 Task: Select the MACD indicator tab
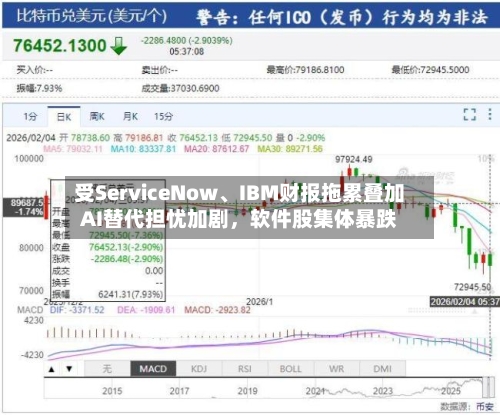tap(153, 369)
